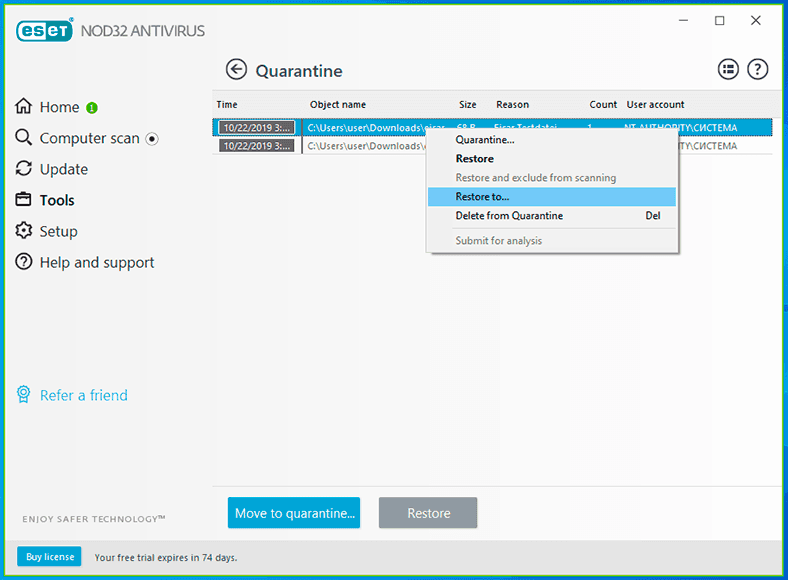
Task: Open the Setup section
Action: (59, 232)
